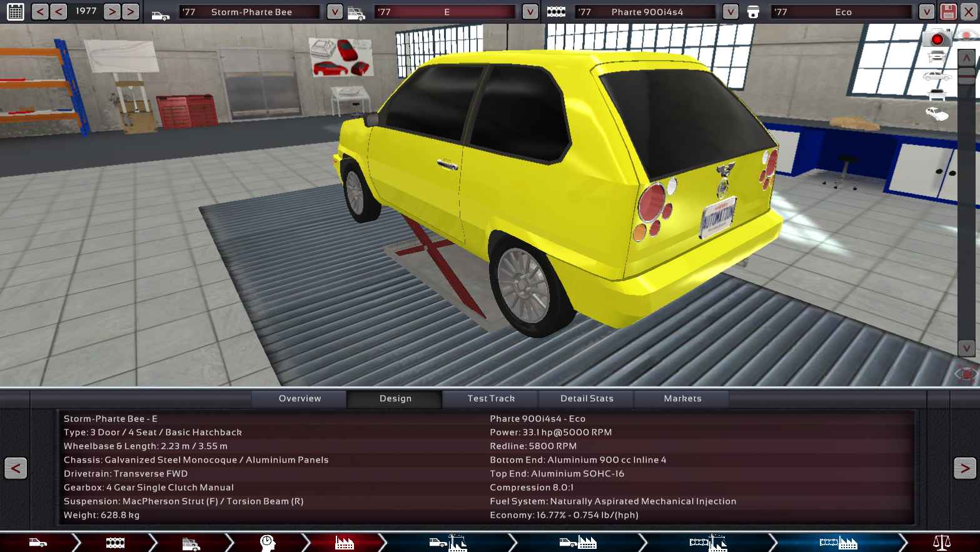This screenshot has height=552, width=980.
Task: Open the Pharte 900i4s4 engine family dropdown
Action: click(x=730, y=12)
